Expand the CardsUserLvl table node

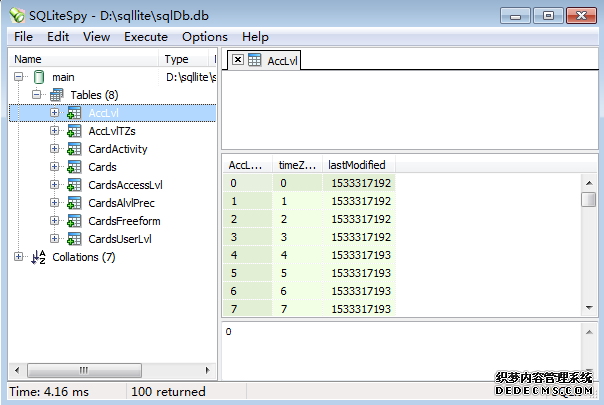click(x=55, y=239)
